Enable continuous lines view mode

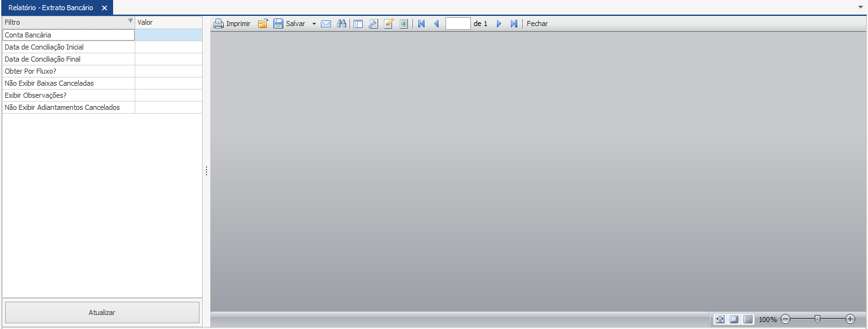[748, 319]
